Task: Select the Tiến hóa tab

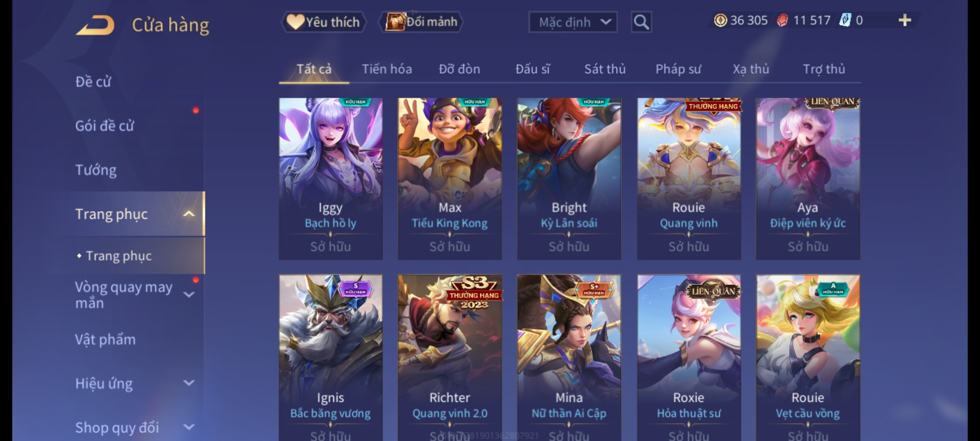Action: [x=387, y=69]
